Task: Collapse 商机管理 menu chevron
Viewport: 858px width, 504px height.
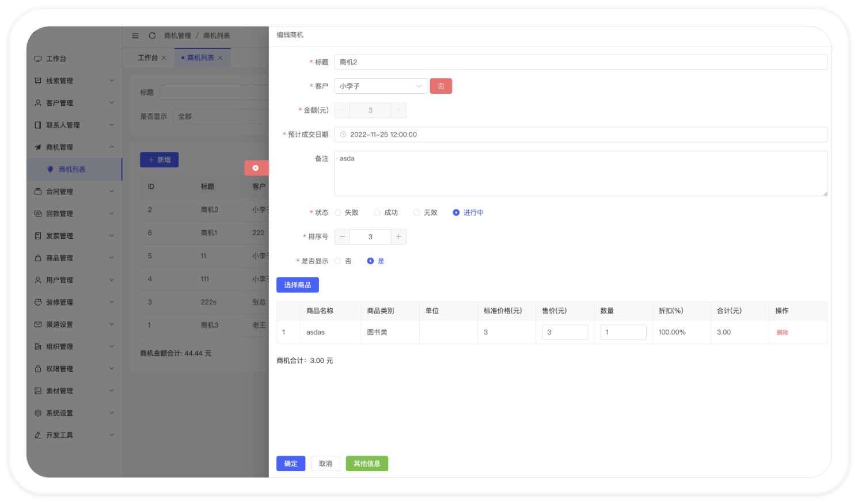Action: click(x=112, y=147)
